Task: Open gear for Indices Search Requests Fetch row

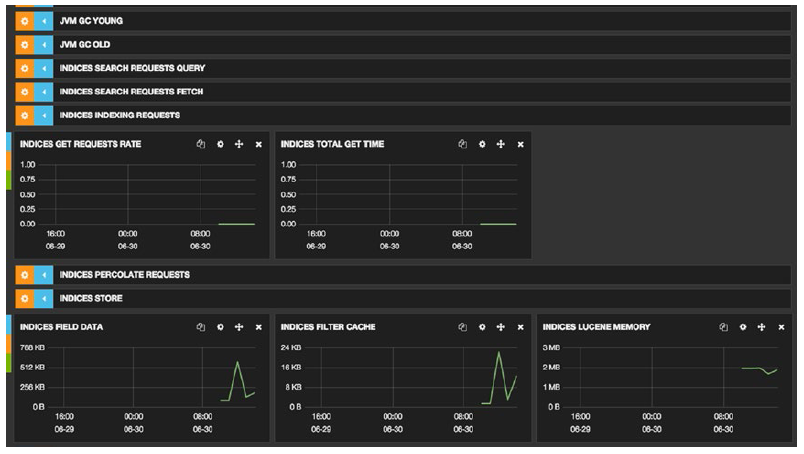Action: 25,92
